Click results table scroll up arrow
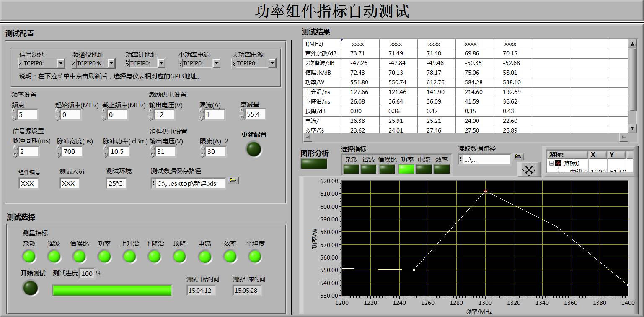 [633, 44]
